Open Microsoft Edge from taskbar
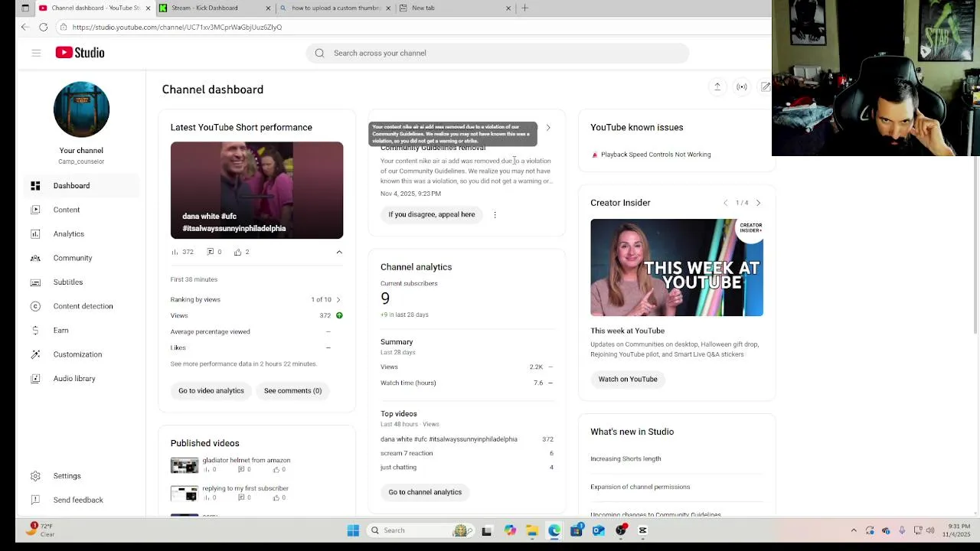980x551 pixels. tap(554, 530)
